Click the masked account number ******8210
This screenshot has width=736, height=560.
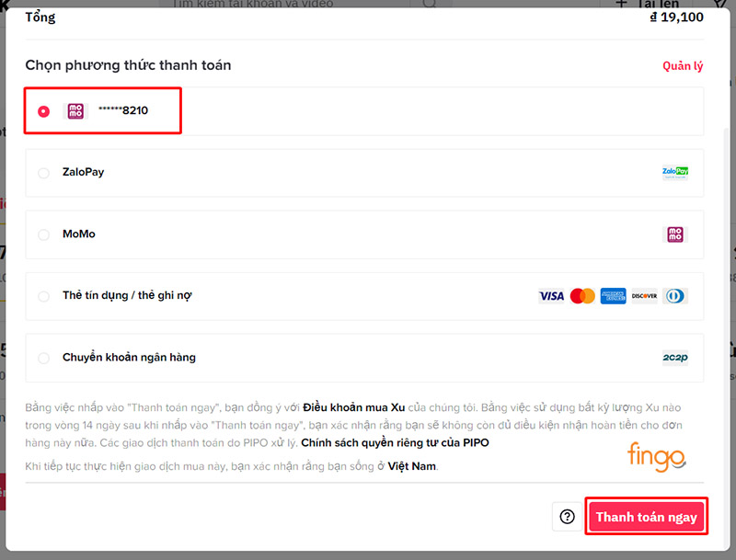point(123,110)
